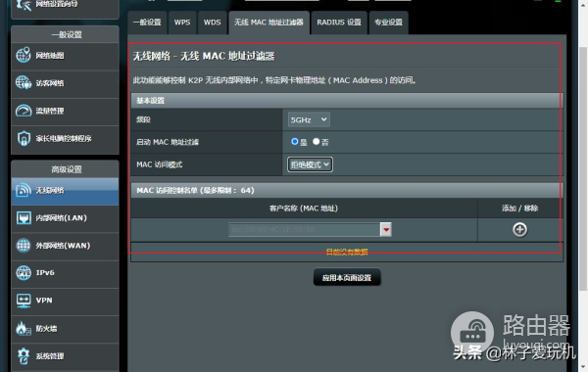Click the 家长电脑控制程序 sidebar label
This screenshot has width=588, height=372.
point(64,139)
